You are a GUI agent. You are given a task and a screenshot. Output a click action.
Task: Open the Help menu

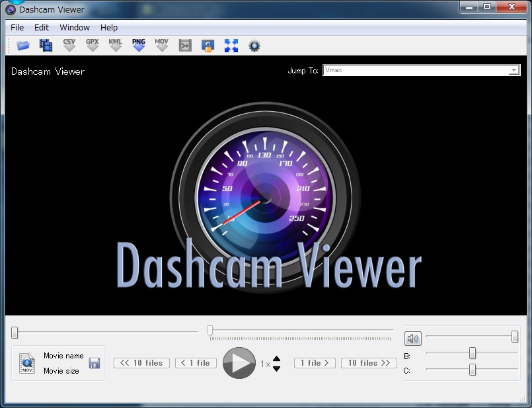pyautogui.click(x=109, y=28)
